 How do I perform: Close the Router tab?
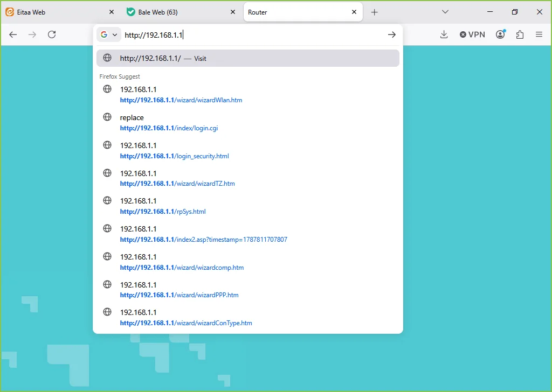(x=354, y=12)
